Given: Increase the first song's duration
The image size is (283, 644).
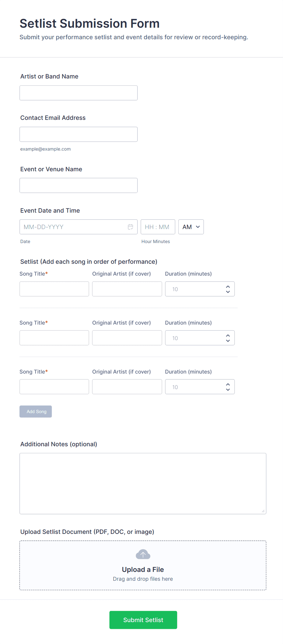Looking at the screenshot, I should click(x=228, y=287).
